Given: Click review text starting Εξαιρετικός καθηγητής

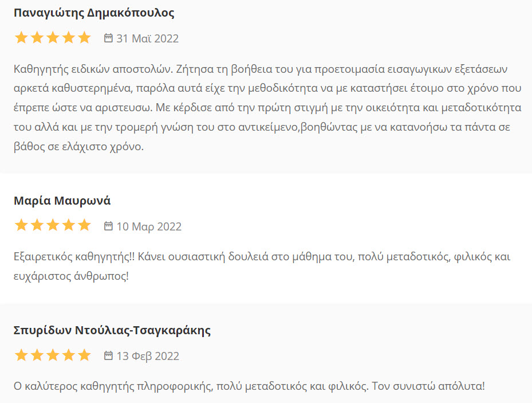Looking at the screenshot, I should point(262,266).
